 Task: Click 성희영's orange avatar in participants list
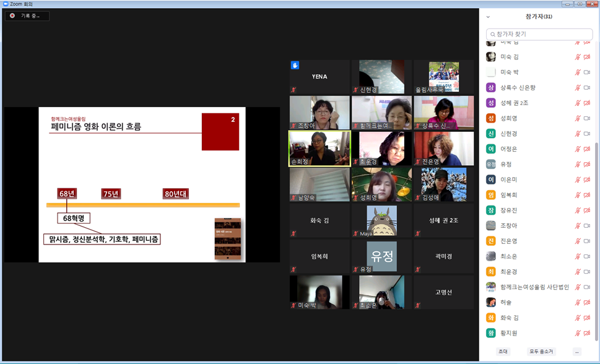click(491, 118)
